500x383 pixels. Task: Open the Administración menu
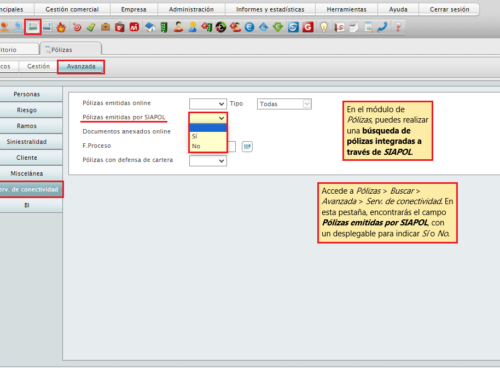click(x=191, y=9)
